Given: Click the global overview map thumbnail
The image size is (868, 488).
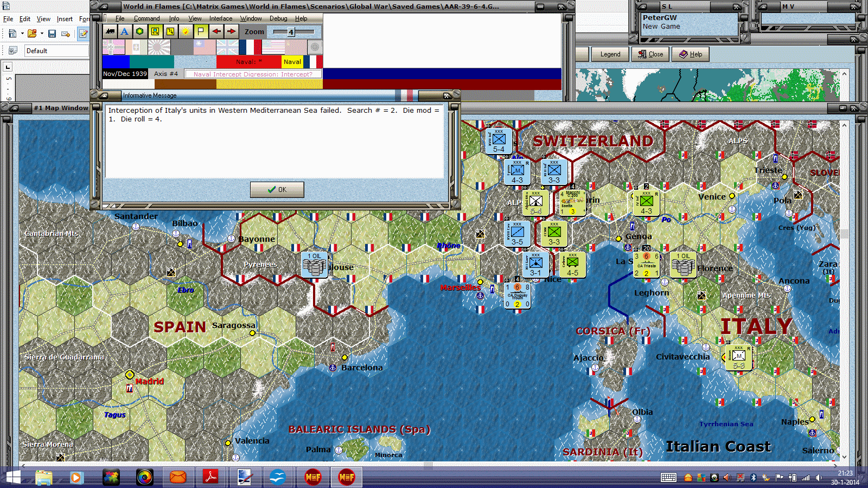Looking at the screenshot, I should pyautogui.click(x=708, y=85).
